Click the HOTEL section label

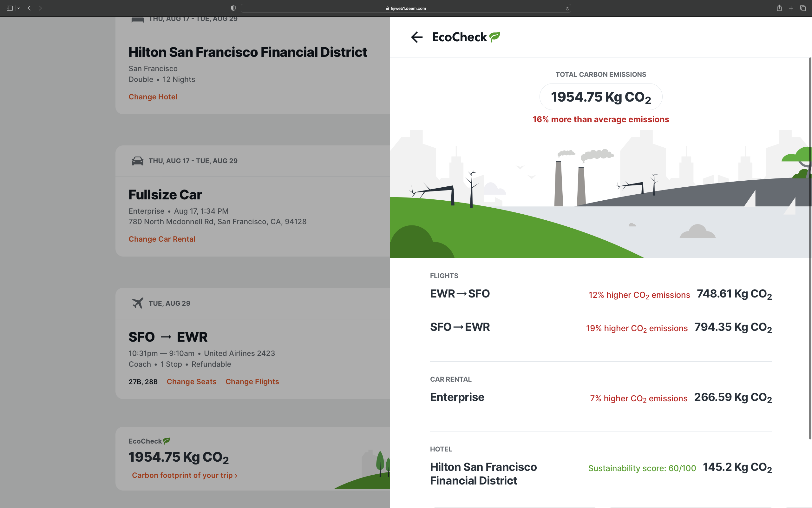coord(441,449)
